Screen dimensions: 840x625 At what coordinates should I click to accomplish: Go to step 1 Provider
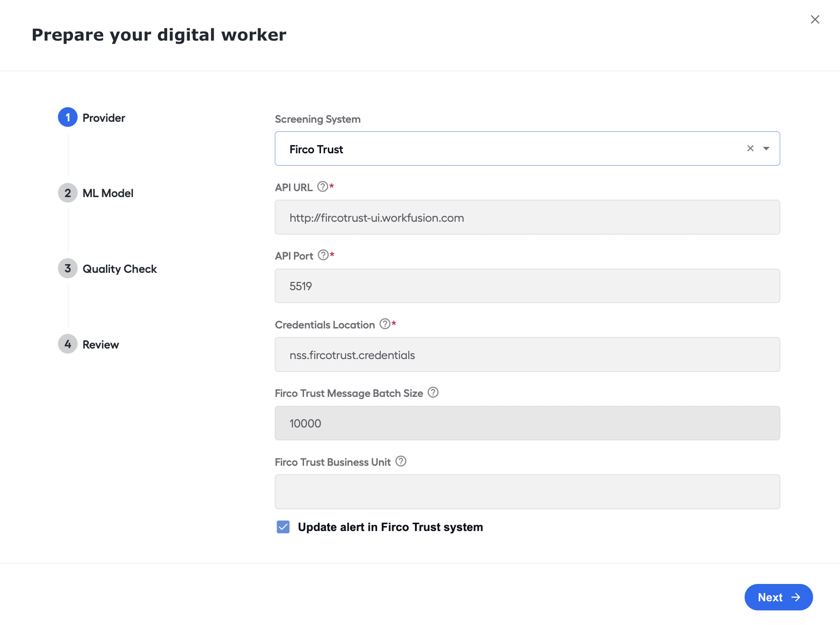pos(92,118)
